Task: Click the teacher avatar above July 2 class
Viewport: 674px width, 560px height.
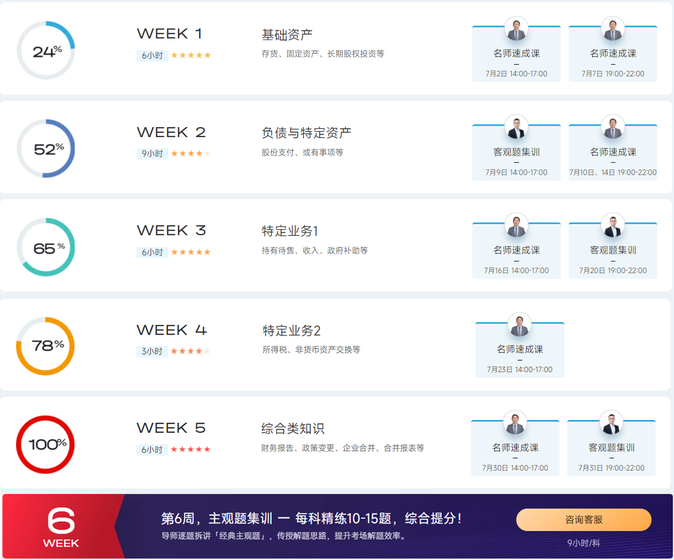Action: tap(516, 29)
